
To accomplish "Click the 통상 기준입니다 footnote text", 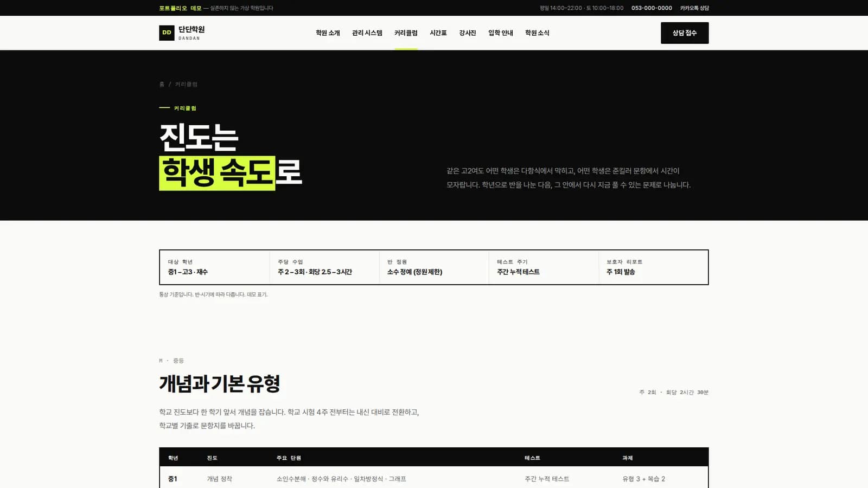I will pyautogui.click(x=213, y=294).
